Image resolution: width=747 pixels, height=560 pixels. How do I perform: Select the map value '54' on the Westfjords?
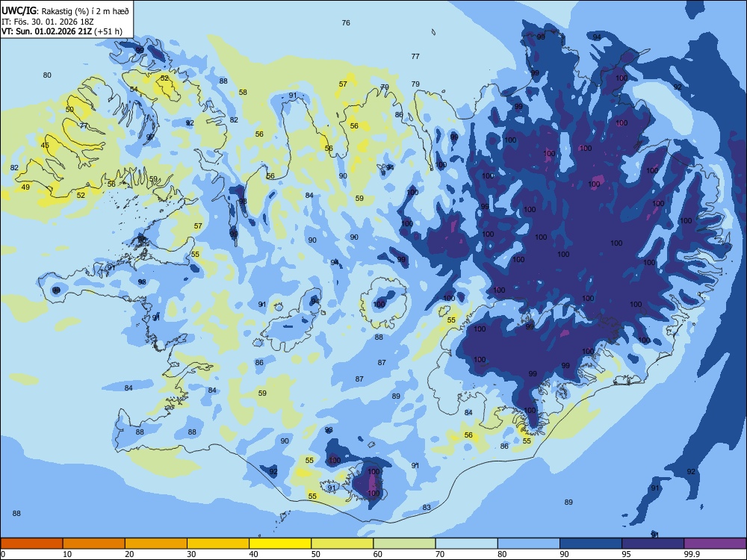[134, 90]
